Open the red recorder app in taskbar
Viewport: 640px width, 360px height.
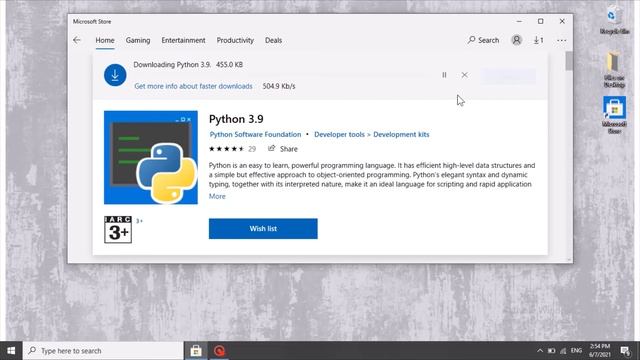click(220, 351)
